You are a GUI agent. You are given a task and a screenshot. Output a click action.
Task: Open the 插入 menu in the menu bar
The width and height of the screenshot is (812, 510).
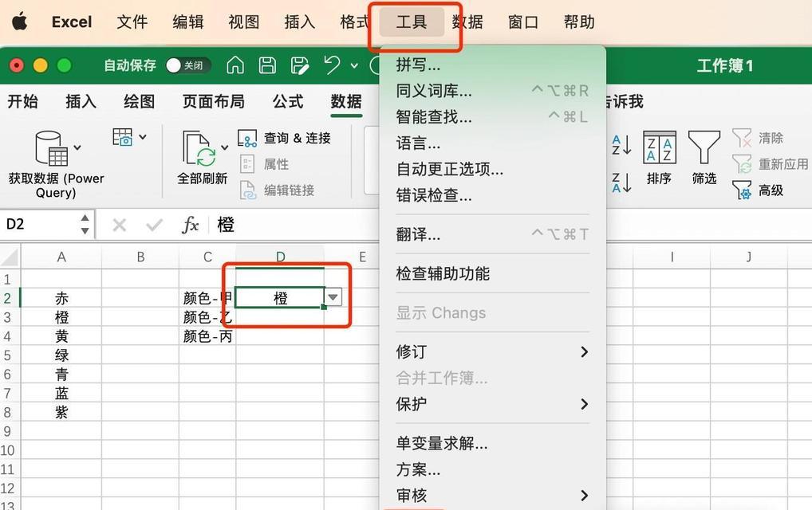(x=300, y=22)
